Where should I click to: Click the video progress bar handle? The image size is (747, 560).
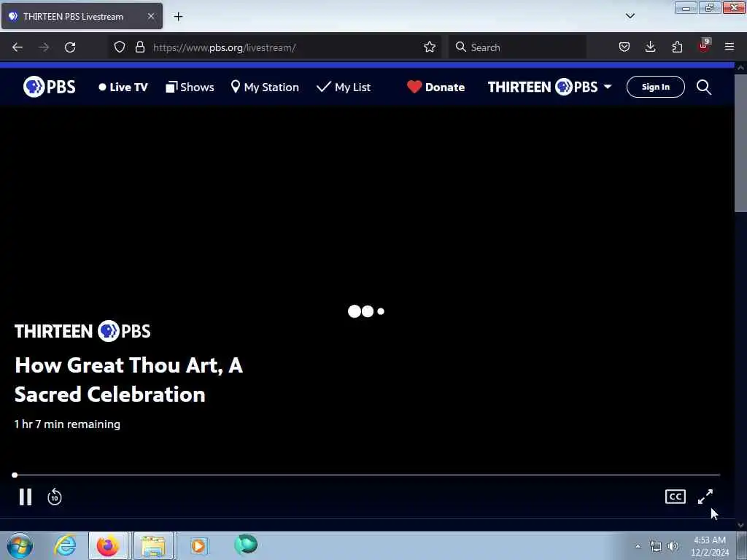coord(15,475)
